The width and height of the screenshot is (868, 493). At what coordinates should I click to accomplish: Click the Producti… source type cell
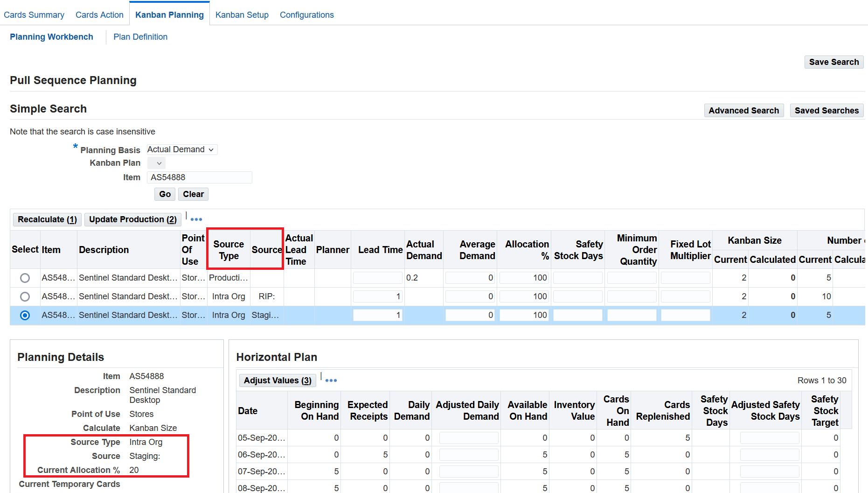coord(229,278)
